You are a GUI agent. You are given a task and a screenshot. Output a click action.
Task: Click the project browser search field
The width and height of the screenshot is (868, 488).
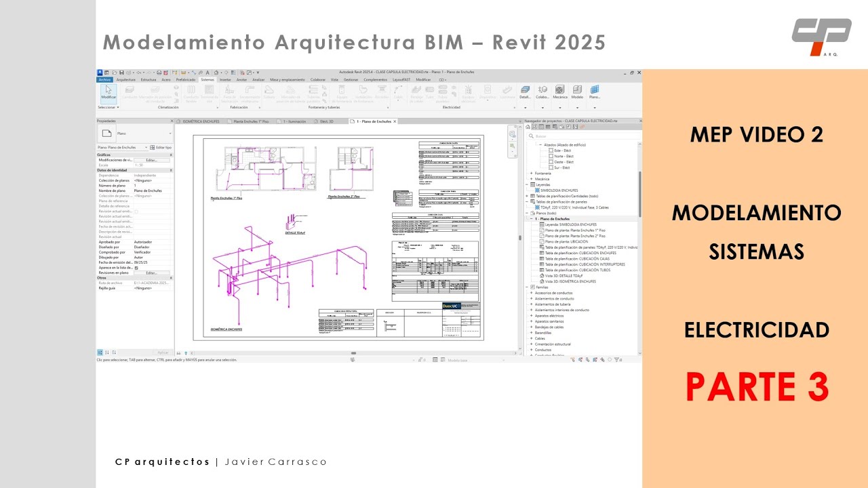click(583, 136)
